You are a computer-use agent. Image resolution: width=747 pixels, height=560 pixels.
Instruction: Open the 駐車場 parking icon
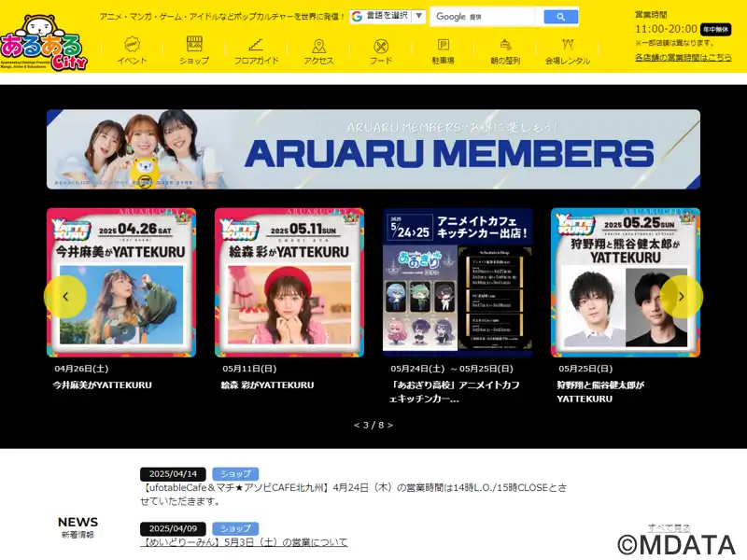coord(443,45)
